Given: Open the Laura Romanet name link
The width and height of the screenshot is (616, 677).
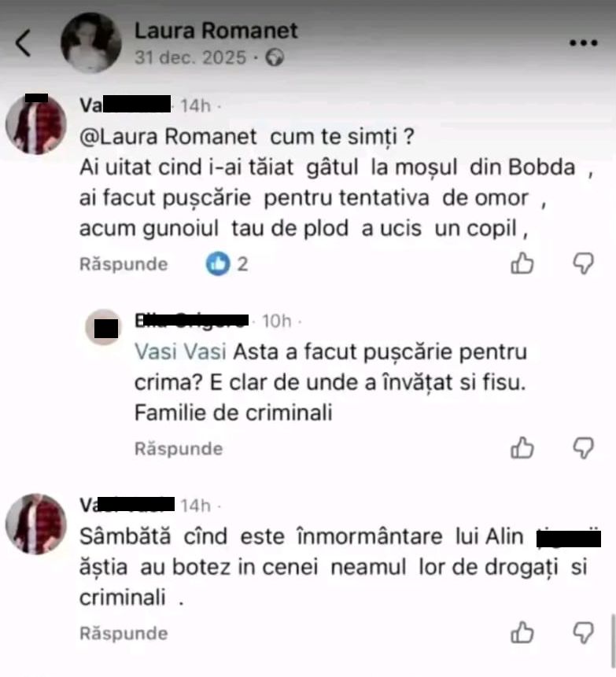Looking at the screenshot, I should point(216,31).
